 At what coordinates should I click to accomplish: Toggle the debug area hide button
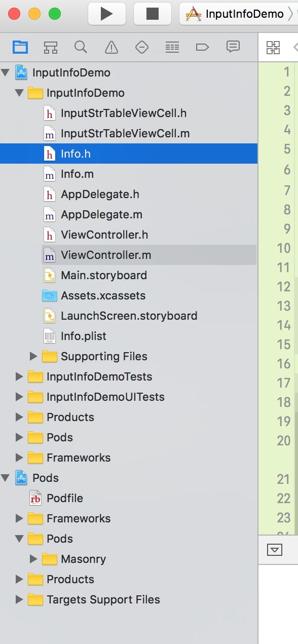274,550
